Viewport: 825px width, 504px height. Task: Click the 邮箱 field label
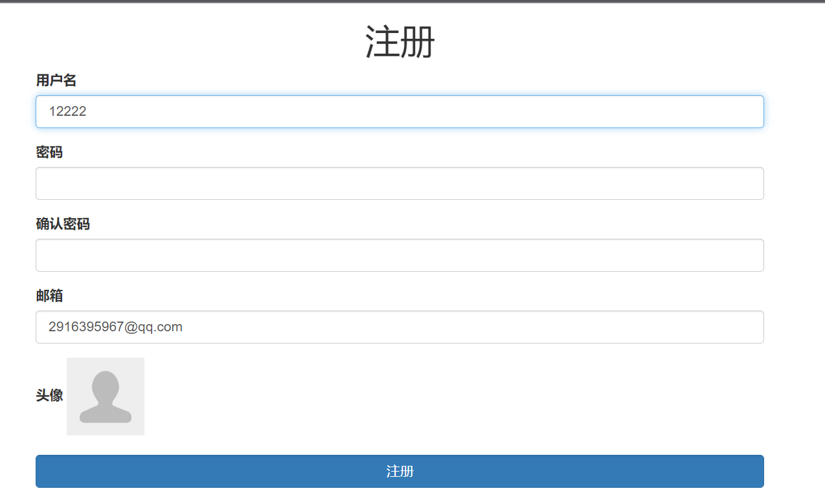tap(49, 296)
